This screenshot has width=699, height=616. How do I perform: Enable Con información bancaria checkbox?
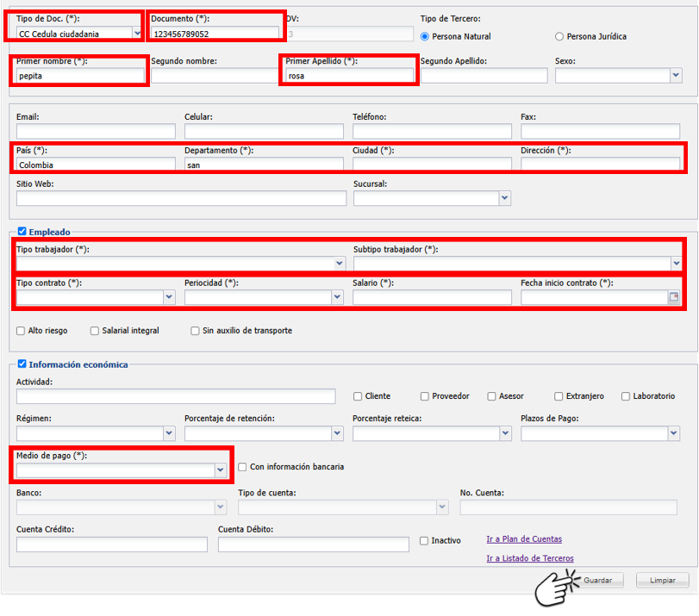pyautogui.click(x=242, y=467)
